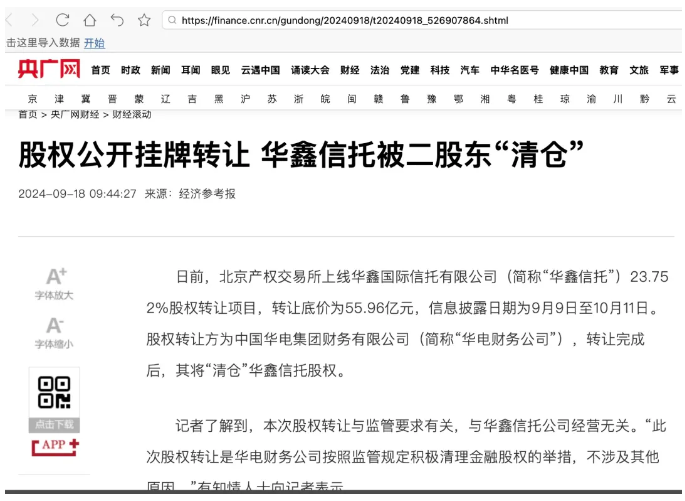Decrease font size with A- 字体缩小

[x=54, y=333]
